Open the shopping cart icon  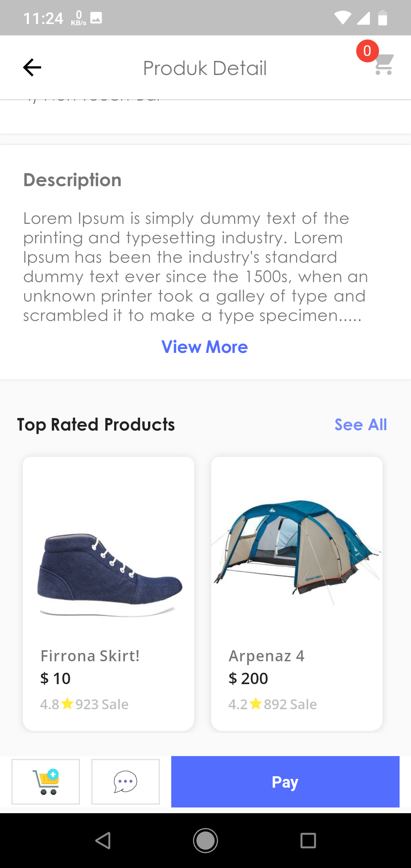pyautogui.click(x=384, y=65)
